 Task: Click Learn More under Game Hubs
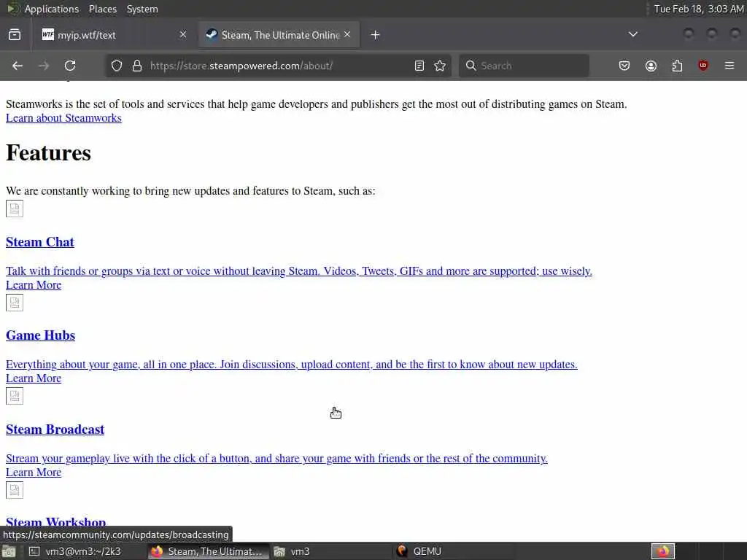click(x=34, y=378)
